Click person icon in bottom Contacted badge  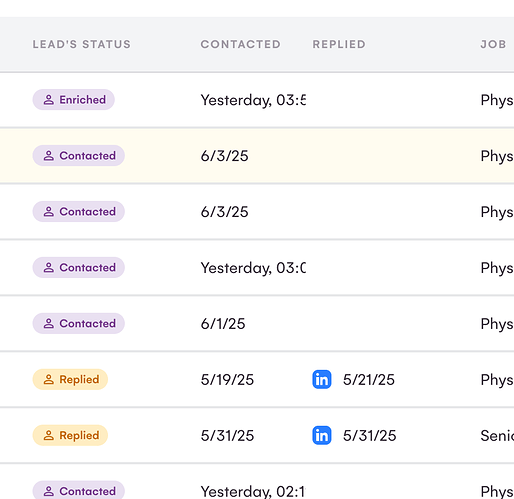pyautogui.click(x=49, y=491)
